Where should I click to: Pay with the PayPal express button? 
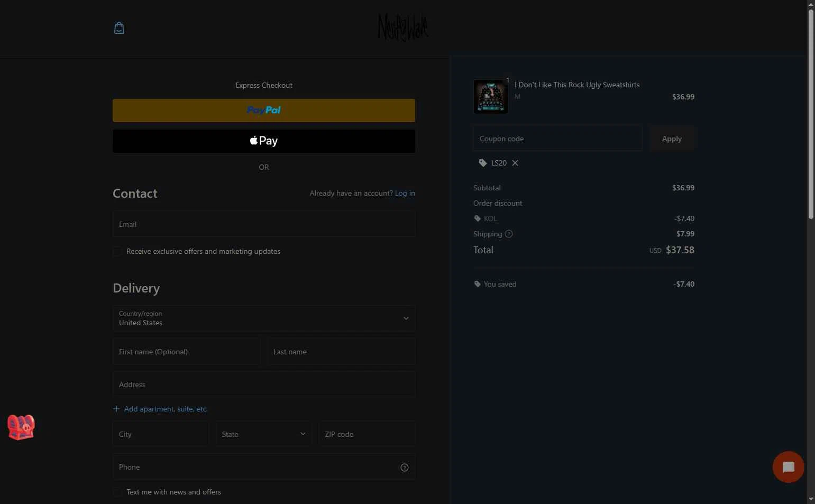click(x=264, y=111)
